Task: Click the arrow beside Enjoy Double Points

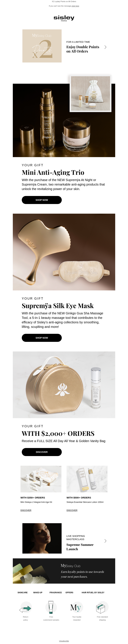Action: pyautogui.click(x=105, y=47)
